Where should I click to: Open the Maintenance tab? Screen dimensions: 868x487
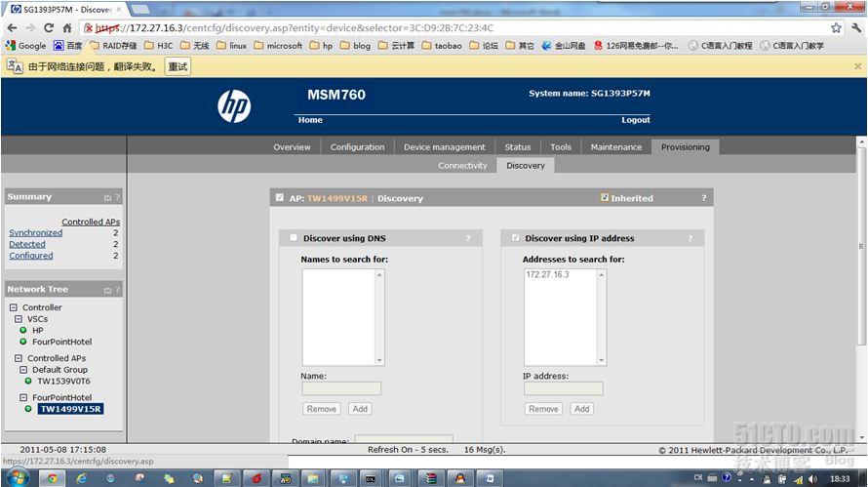pos(616,146)
